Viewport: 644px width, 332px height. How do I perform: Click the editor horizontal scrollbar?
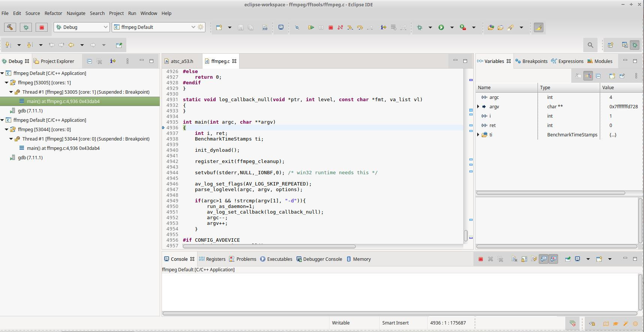[269, 247]
